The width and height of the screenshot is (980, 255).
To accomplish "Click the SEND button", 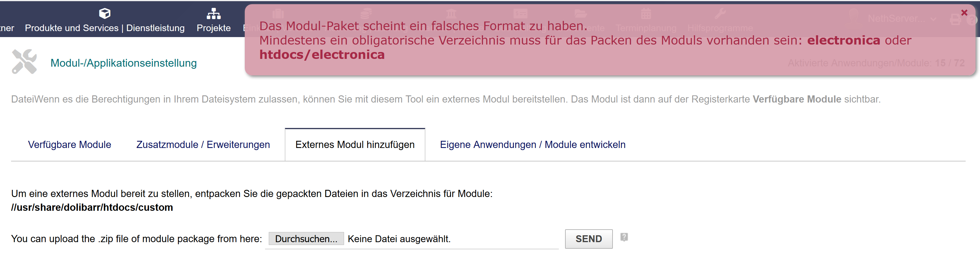I will click(589, 239).
